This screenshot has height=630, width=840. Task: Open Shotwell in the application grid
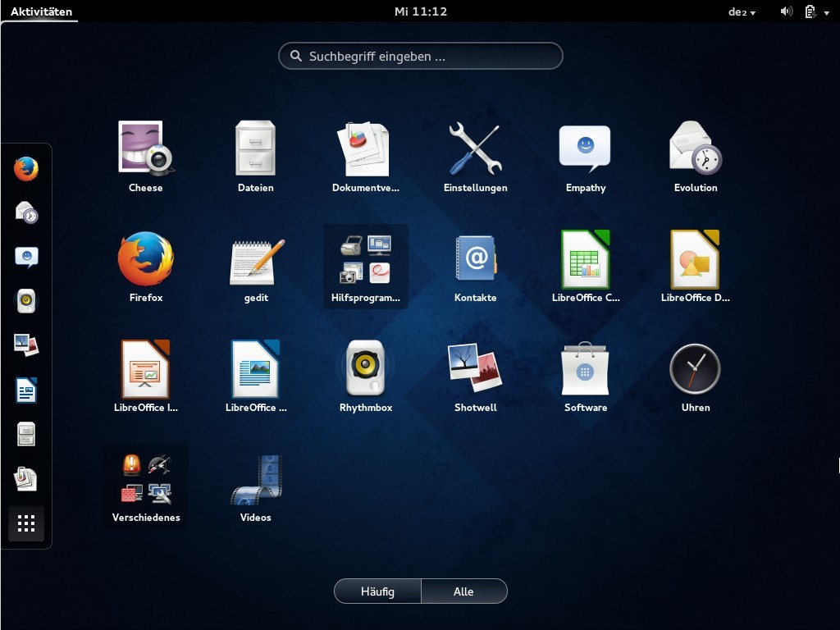(475, 376)
